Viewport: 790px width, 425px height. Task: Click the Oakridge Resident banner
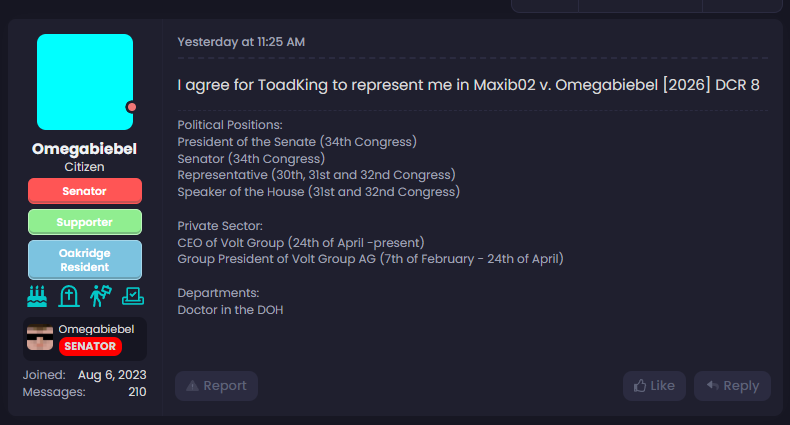tap(85, 260)
